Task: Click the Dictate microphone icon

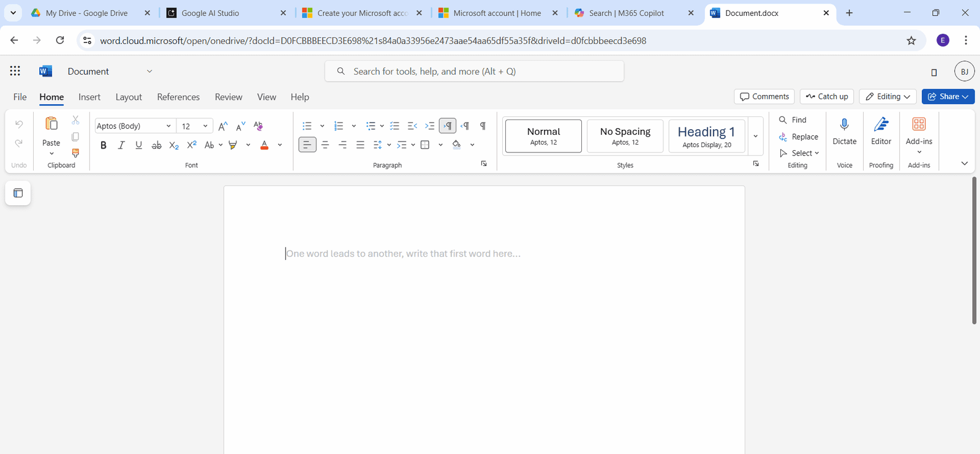Action: click(844, 125)
